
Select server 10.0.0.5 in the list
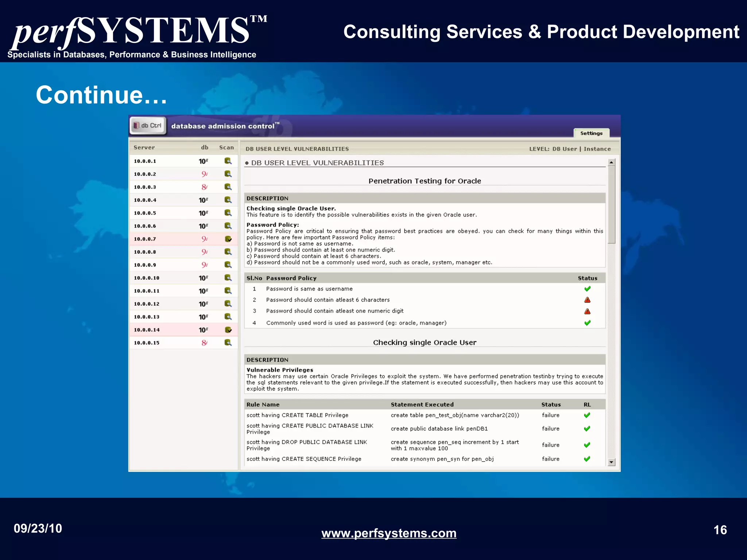[145, 213]
